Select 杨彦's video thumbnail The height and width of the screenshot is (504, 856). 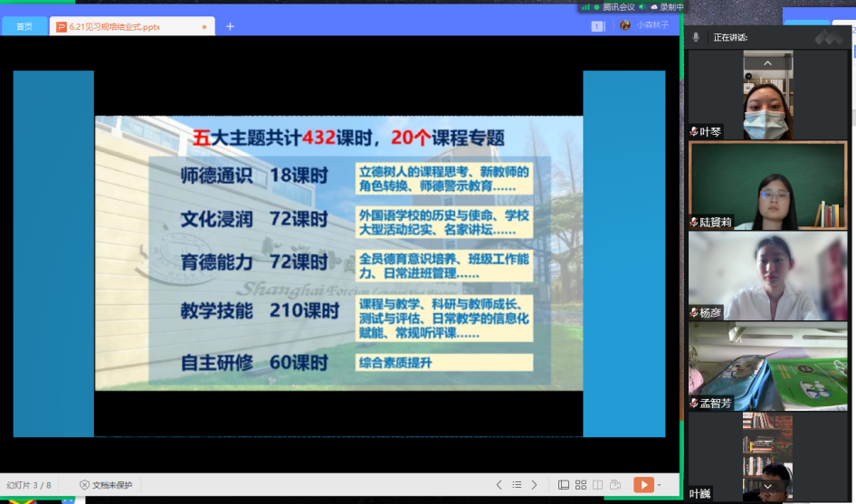click(767, 276)
